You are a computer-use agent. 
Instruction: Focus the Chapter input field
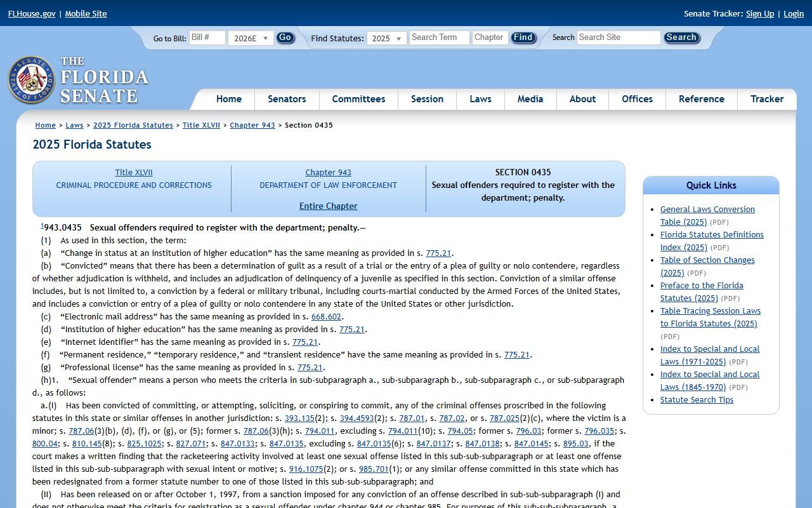pyautogui.click(x=490, y=37)
